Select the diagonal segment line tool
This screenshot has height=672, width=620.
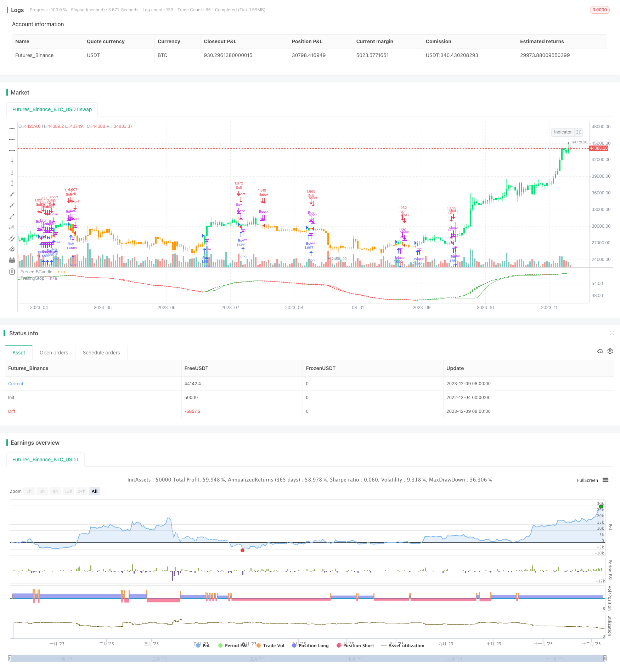12,216
